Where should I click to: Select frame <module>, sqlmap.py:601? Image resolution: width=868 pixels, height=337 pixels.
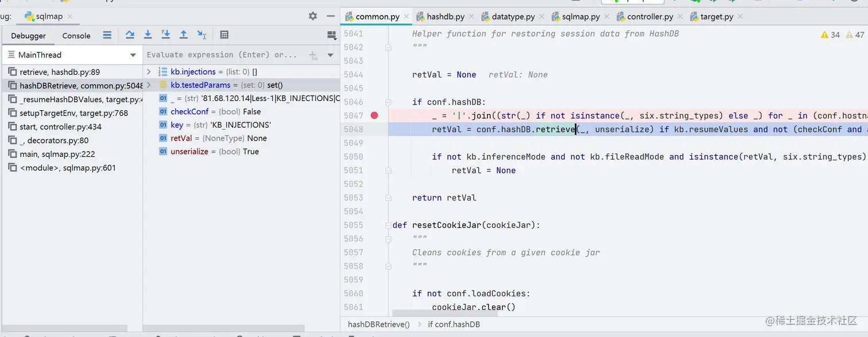[x=72, y=168]
